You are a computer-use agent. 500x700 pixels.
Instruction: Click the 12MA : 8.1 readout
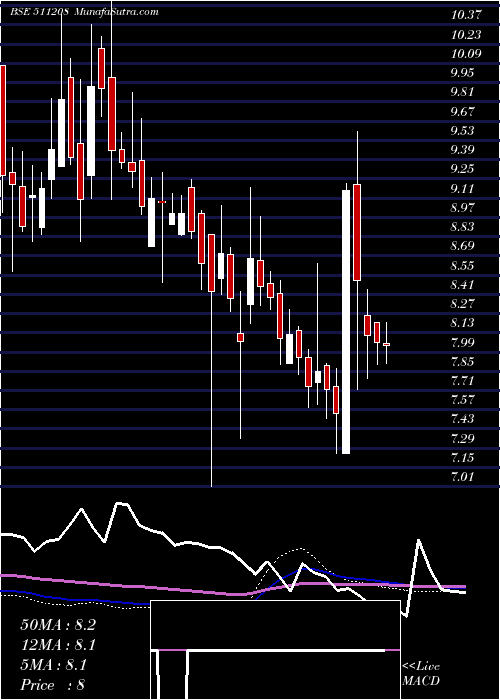(58, 645)
